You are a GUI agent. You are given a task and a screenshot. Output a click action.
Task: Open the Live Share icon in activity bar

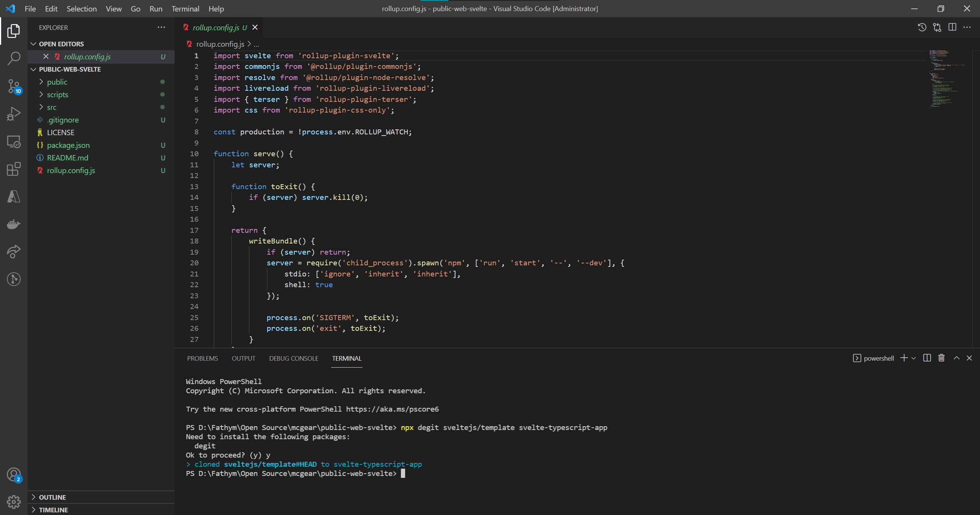14,252
